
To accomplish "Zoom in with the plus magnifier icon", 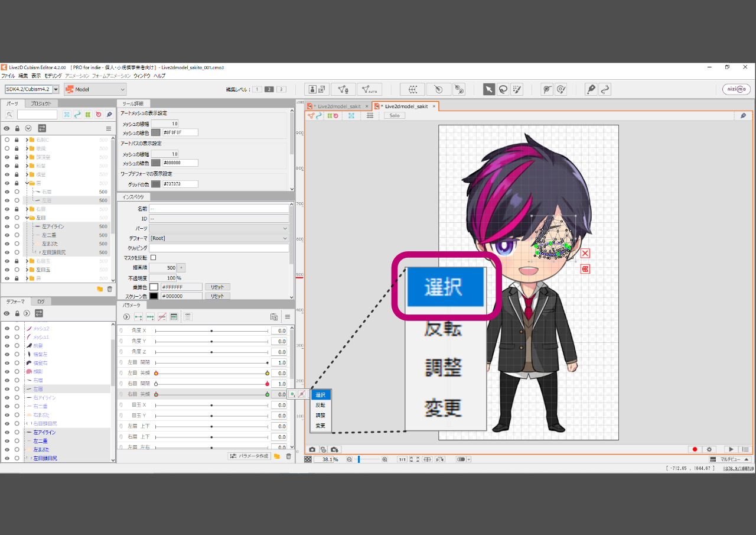I will click(384, 459).
